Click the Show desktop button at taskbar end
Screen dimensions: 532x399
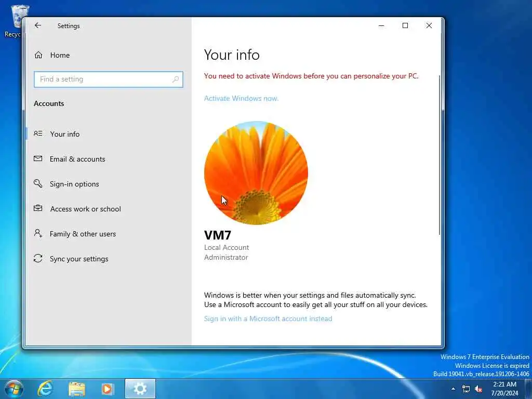click(x=528, y=389)
